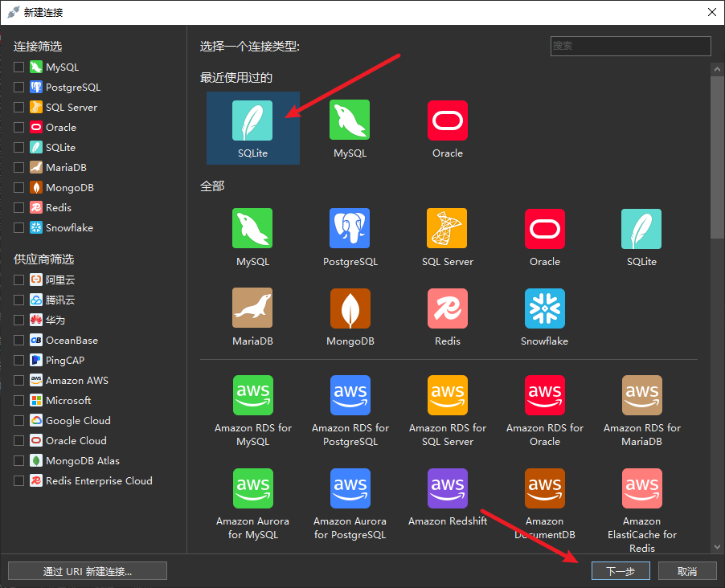Click the connection list vertical scrollbar thumb
This screenshot has height=588, width=725.
717,157
